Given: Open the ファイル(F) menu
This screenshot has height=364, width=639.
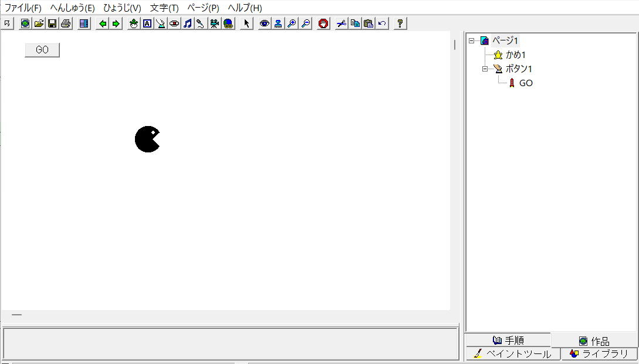Looking at the screenshot, I should click(23, 8).
